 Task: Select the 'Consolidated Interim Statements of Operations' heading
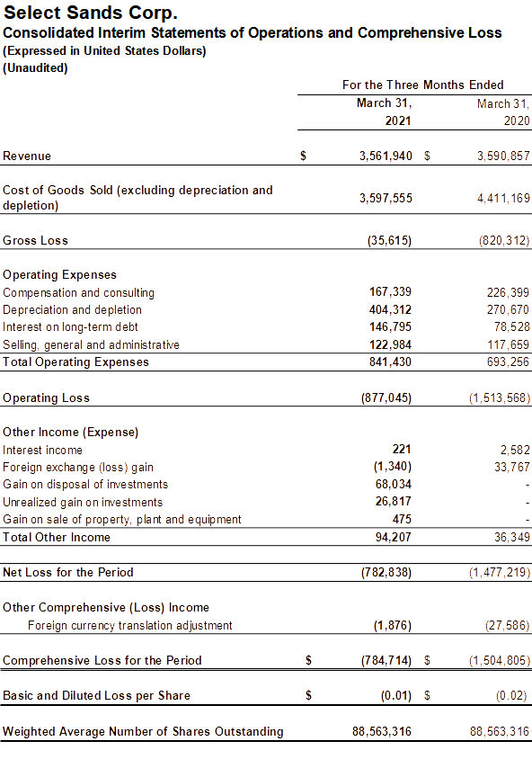pos(253,33)
